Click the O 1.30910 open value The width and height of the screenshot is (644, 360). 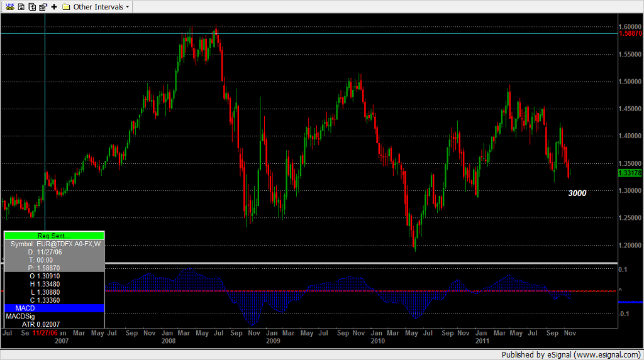(x=48, y=276)
